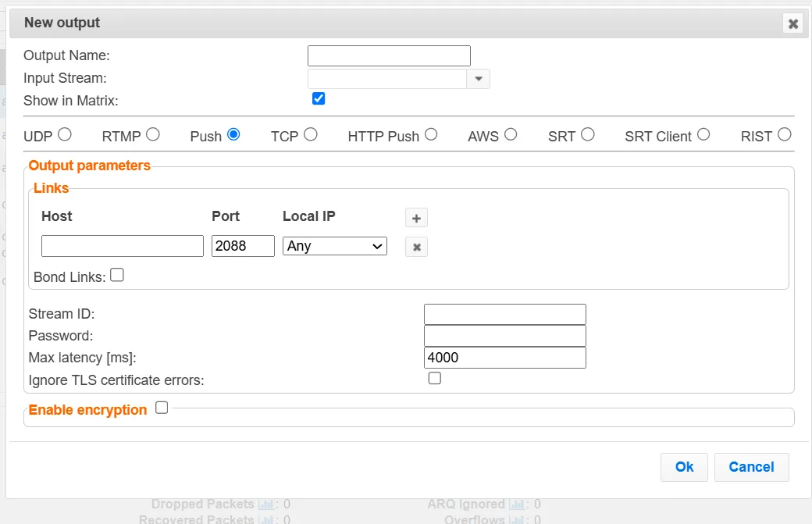Click Dropped Packets chart icon
This screenshot has width=812, height=524.
265,504
